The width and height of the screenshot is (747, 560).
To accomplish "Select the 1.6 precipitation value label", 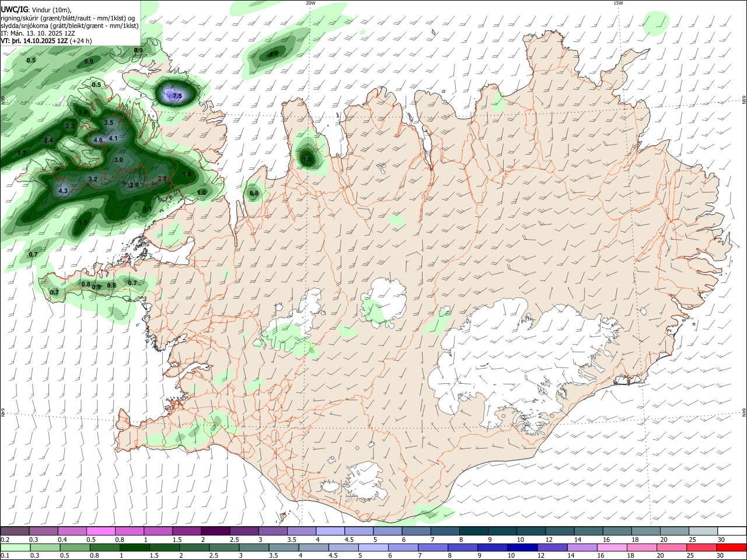I will click(187, 174).
